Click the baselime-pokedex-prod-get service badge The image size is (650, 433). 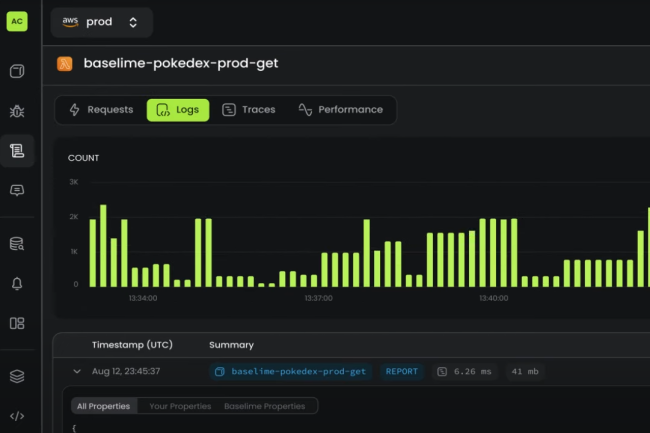pyautogui.click(x=291, y=372)
